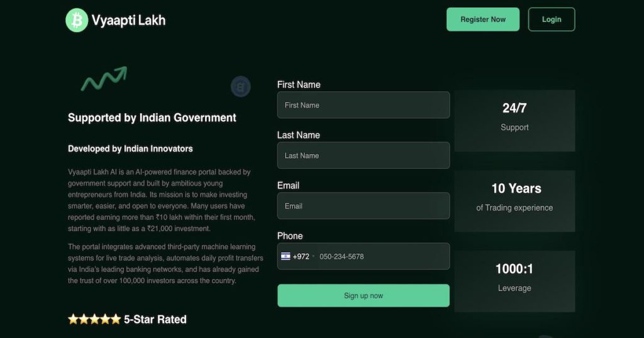Click the five gold stars rating
644x338 pixels.
(x=94, y=319)
